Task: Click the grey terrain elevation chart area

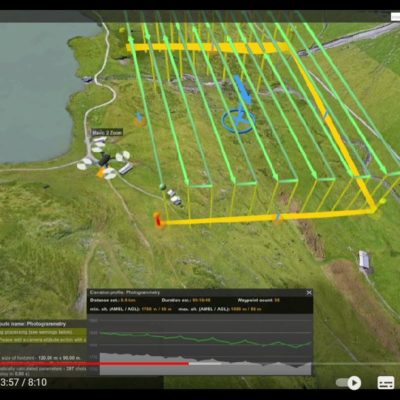Action: pyautogui.click(x=205, y=363)
